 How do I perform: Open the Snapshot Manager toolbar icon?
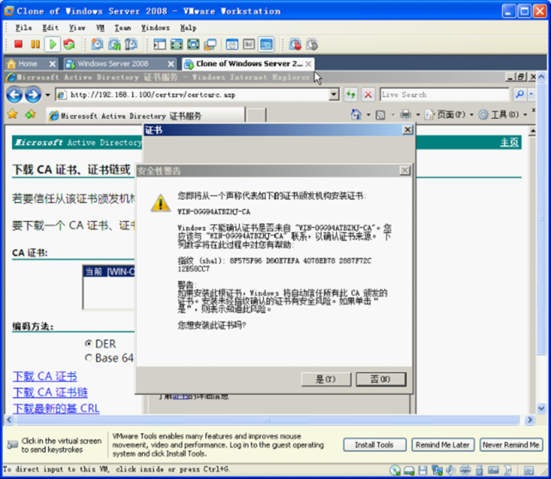[x=131, y=44]
